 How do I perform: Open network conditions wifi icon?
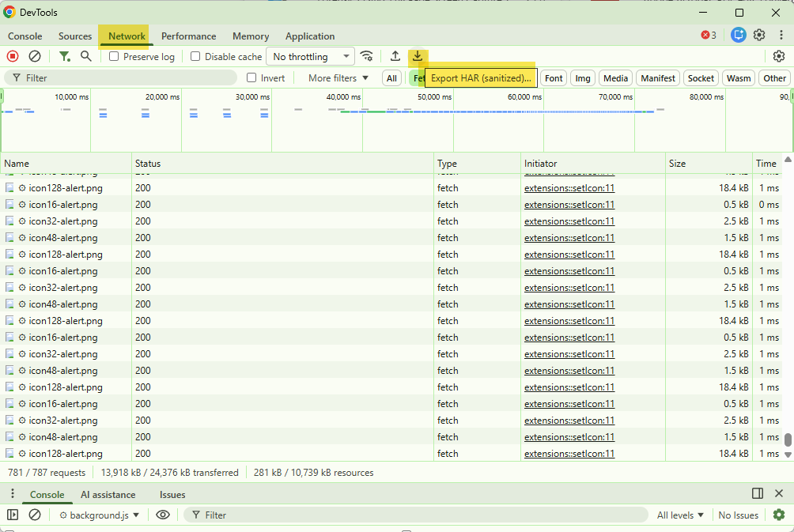pos(367,56)
